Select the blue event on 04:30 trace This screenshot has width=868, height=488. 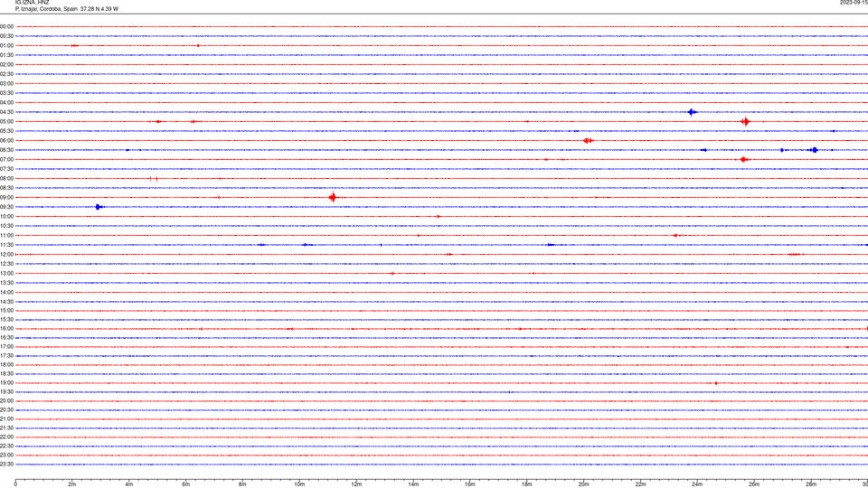click(x=692, y=112)
